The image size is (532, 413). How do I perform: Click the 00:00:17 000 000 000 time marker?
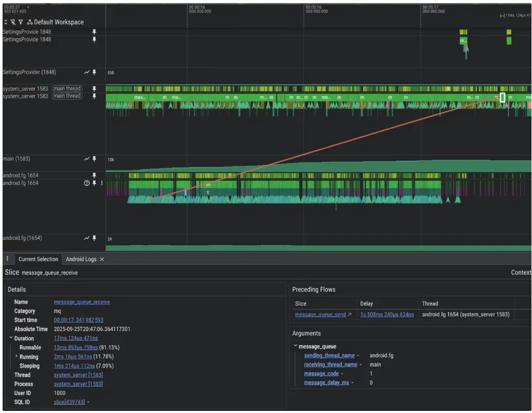coord(433,9)
